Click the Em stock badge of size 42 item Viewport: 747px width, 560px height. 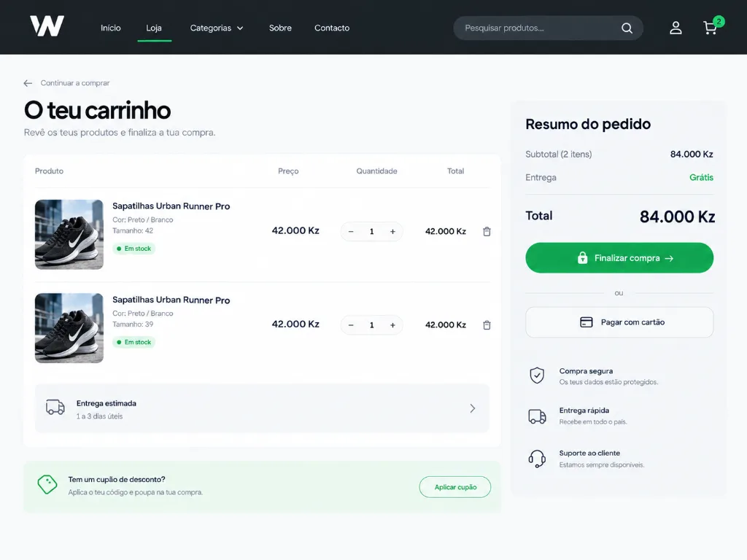[134, 249]
